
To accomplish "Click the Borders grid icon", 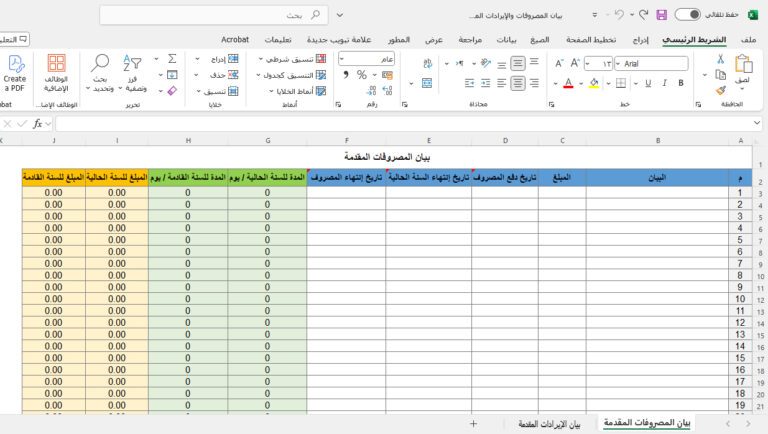I will pyautogui.click(x=621, y=83).
